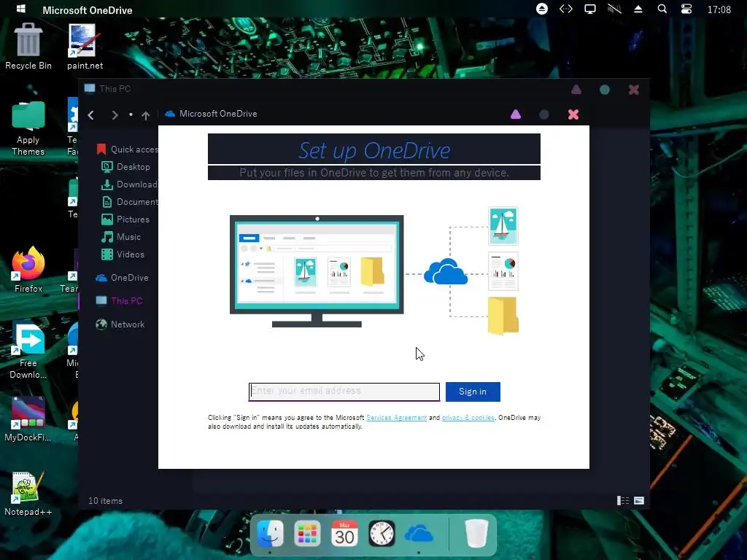Close the Microsoft OneDrive setup dialog
The height and width of the screenshot is (560, 747).
point(573,114)
